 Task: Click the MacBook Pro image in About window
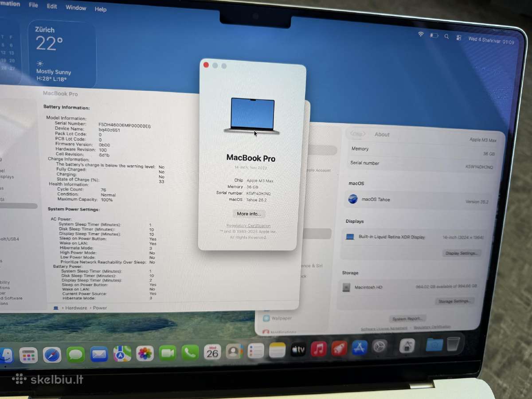[252, 116]
